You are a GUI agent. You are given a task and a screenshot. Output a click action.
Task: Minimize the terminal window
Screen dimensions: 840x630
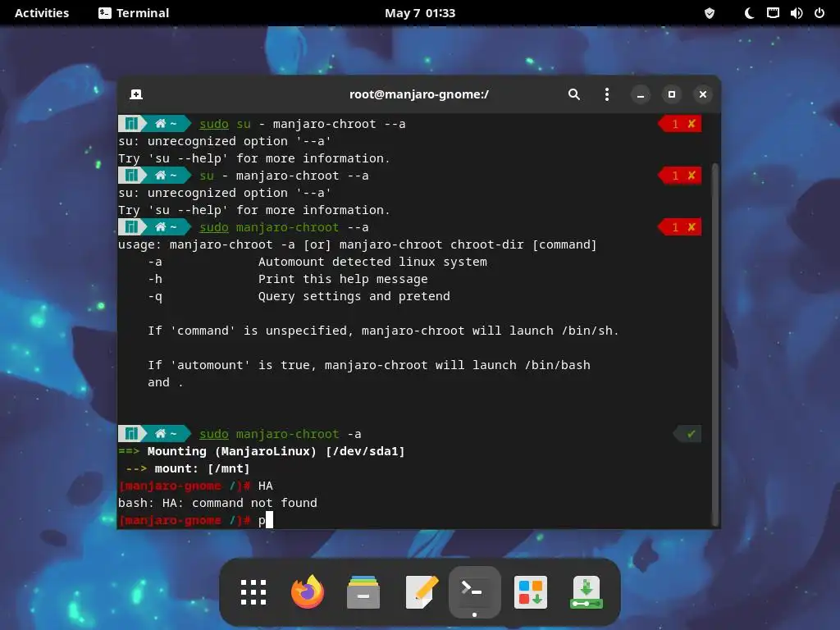640,95
